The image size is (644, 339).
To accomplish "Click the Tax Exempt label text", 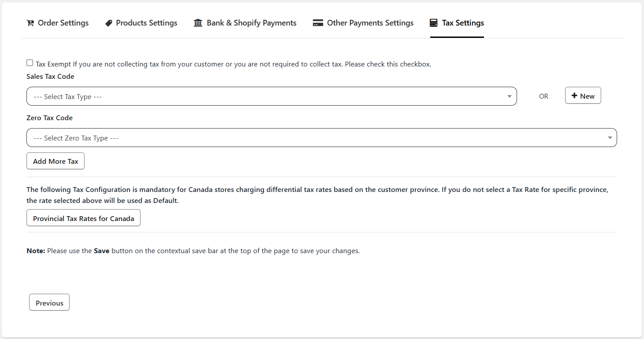I will (53, 64).
